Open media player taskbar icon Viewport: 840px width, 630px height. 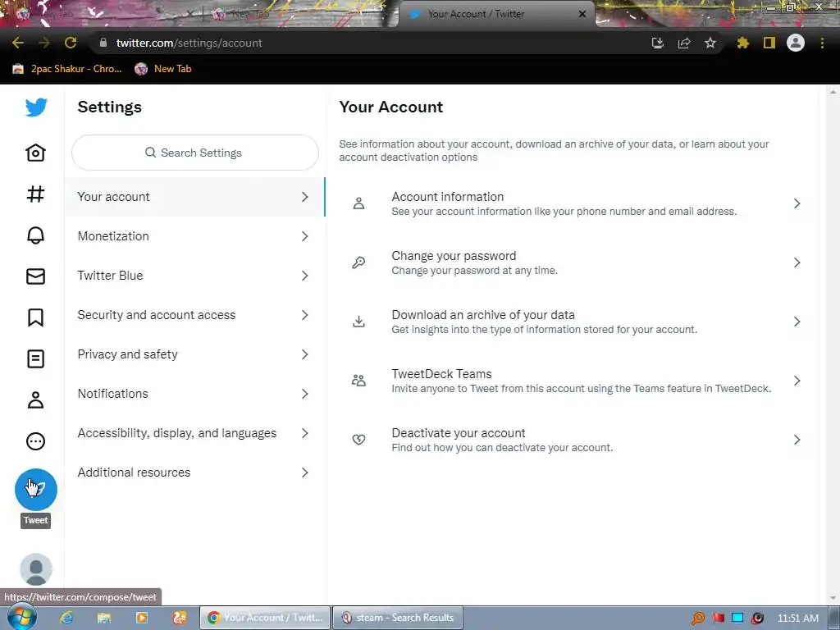(141, 618)
